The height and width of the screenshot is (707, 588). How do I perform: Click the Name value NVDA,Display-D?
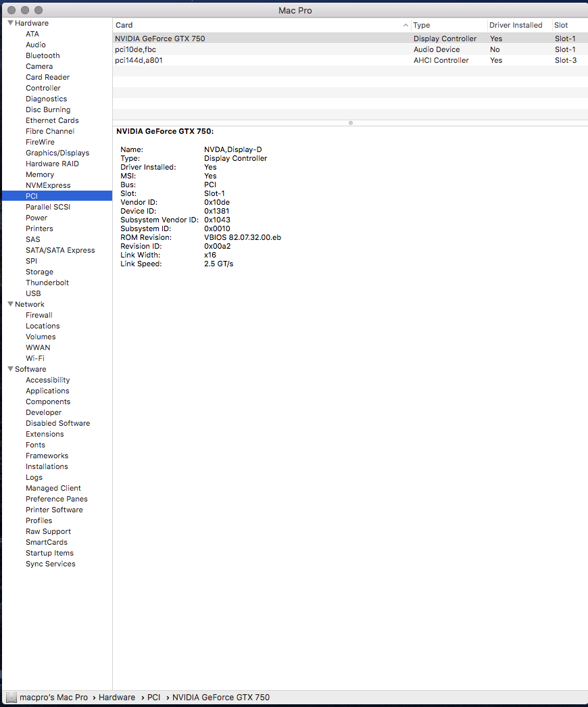click(232, 149)
